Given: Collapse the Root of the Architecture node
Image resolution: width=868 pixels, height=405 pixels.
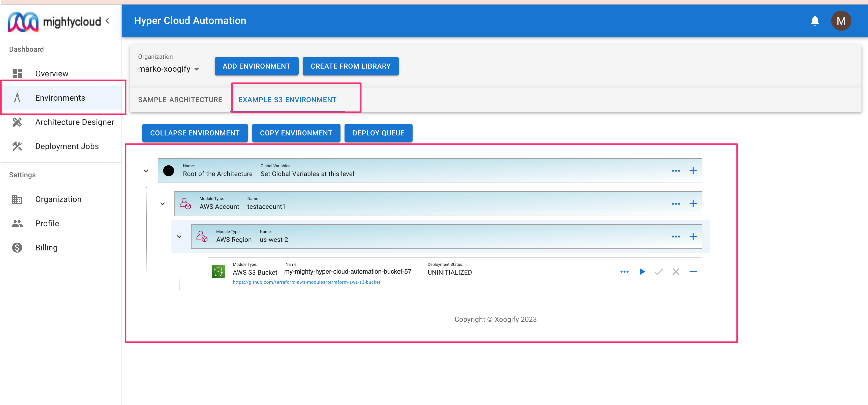Looking at the screenshot, I should pos(146,171).
